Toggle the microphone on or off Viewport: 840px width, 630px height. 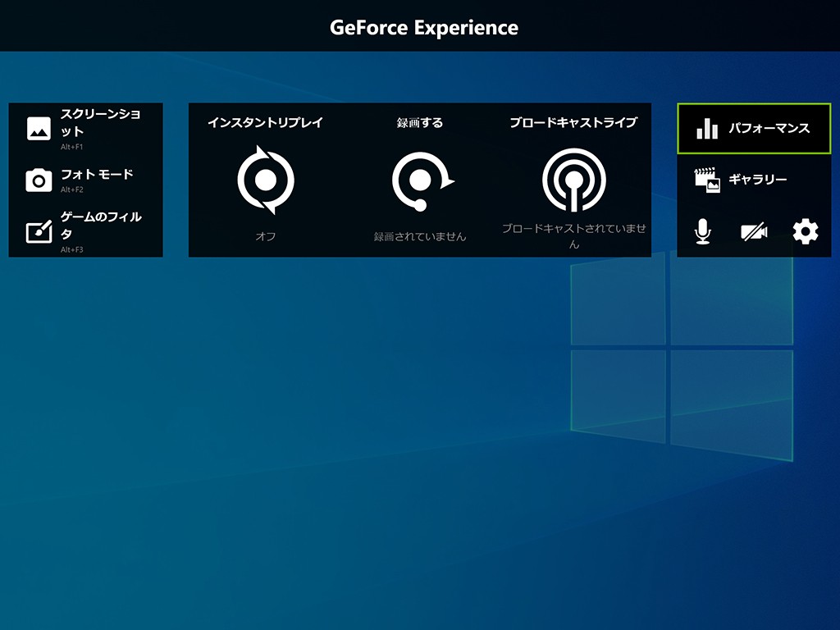point(702,232)
